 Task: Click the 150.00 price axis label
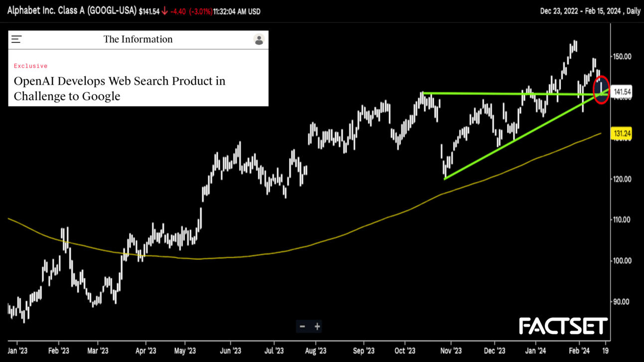coord(622,57)
